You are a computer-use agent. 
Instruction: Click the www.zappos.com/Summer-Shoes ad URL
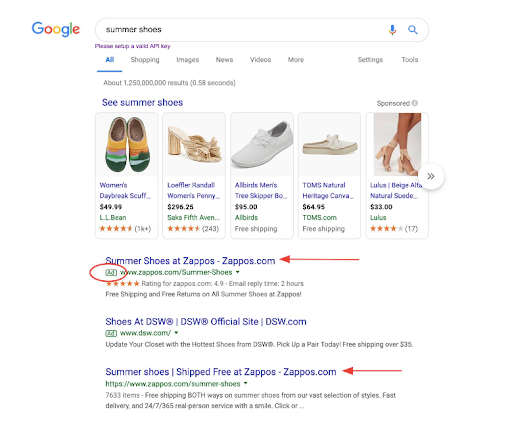pos(176,272)
